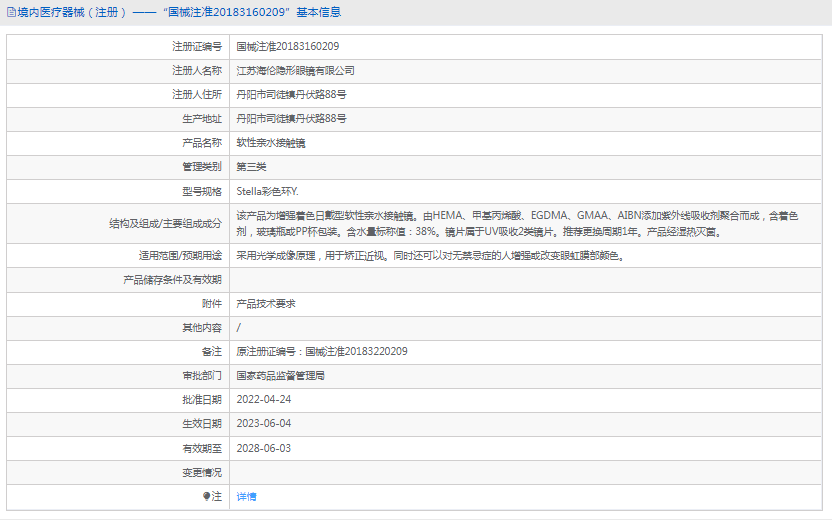Viewport: 832px width, 521px height.
Task: Click the management category value 第三类
Action: coord(251,167)
